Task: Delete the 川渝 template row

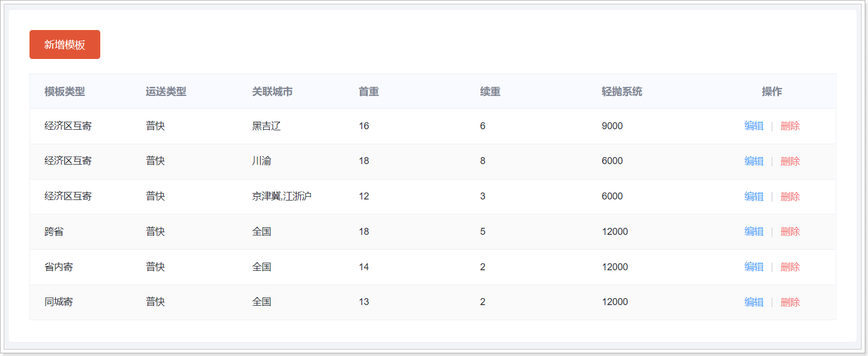Action: pos(790,161)
